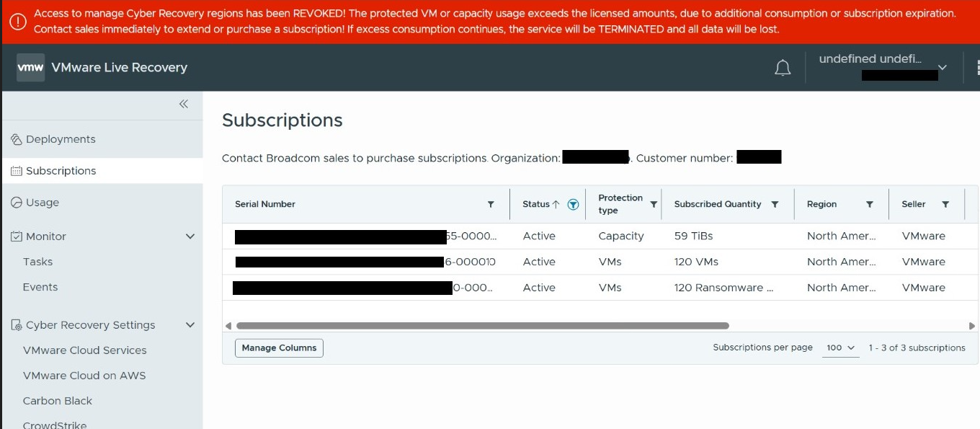Open the Usage page

click(43, 203)
